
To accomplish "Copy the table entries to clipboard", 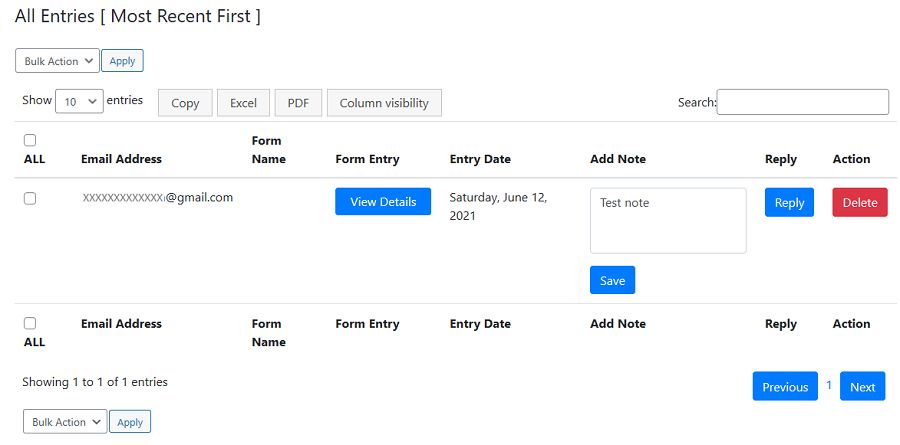I will pos(185,103).
